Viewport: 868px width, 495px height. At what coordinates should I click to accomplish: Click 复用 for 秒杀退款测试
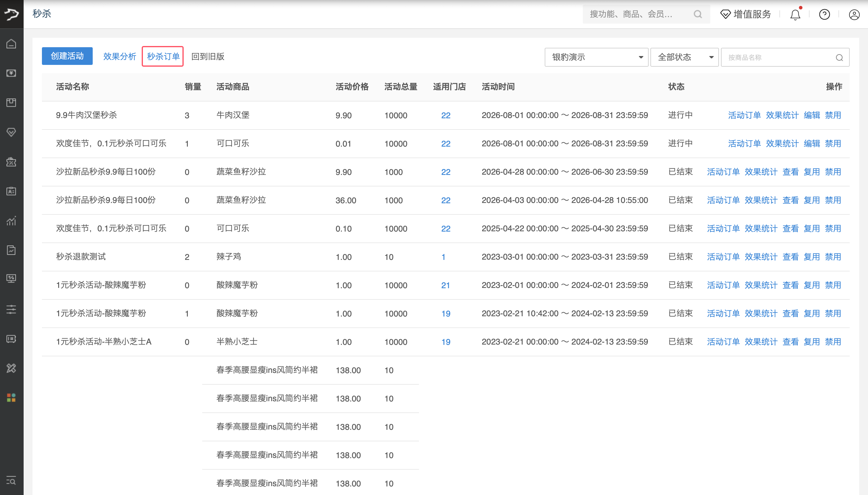click(x=812, y=257)
